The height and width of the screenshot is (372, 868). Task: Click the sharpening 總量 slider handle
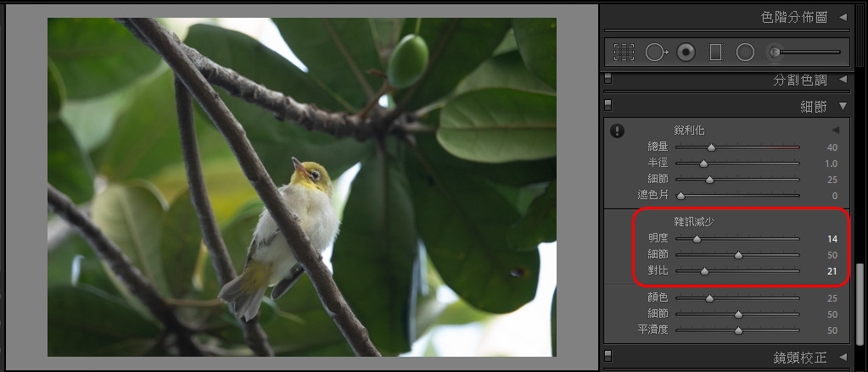point(711,147)
